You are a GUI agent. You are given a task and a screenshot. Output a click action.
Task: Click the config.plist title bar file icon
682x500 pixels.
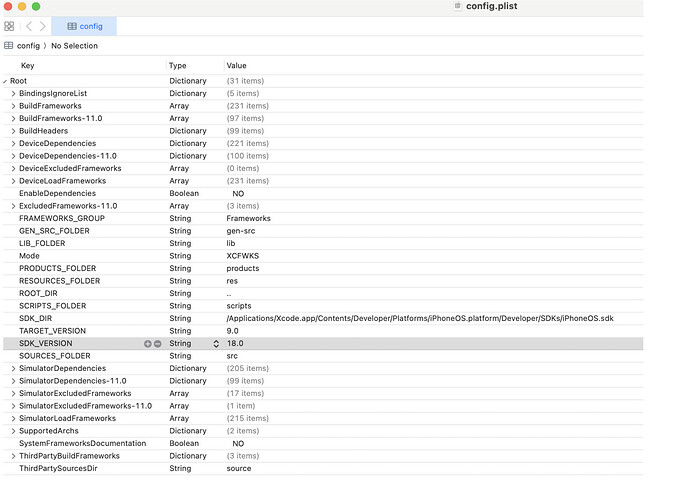coord(458,6)
